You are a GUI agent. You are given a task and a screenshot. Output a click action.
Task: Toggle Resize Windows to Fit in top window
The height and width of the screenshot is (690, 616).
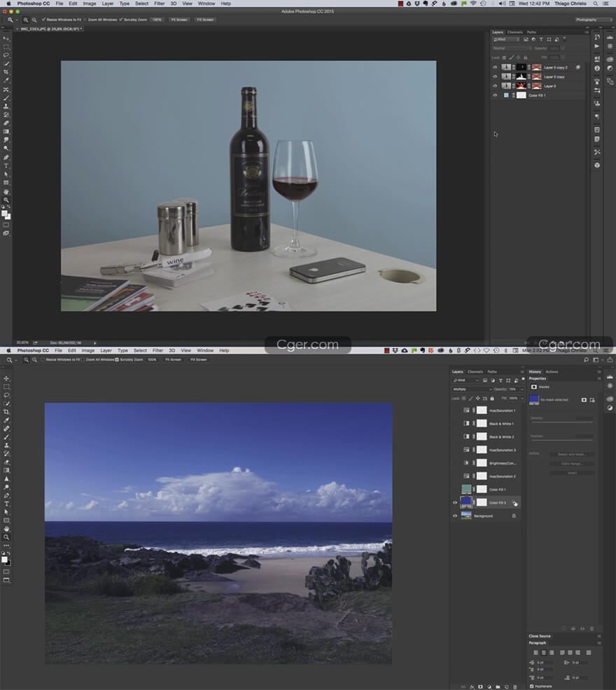click(x=43, y=20)
